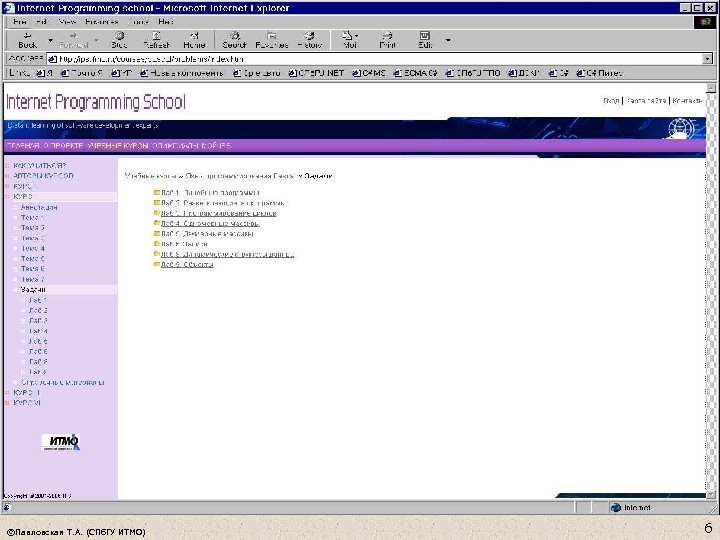
Task: Click the vertical scrollbar up arrow
Action: point(710,88)
